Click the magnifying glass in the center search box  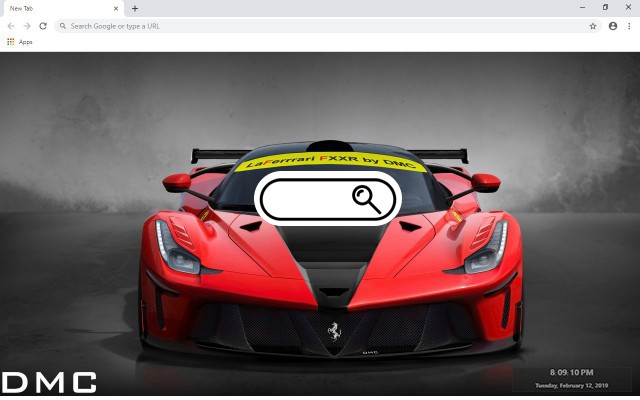coord(367,199)
